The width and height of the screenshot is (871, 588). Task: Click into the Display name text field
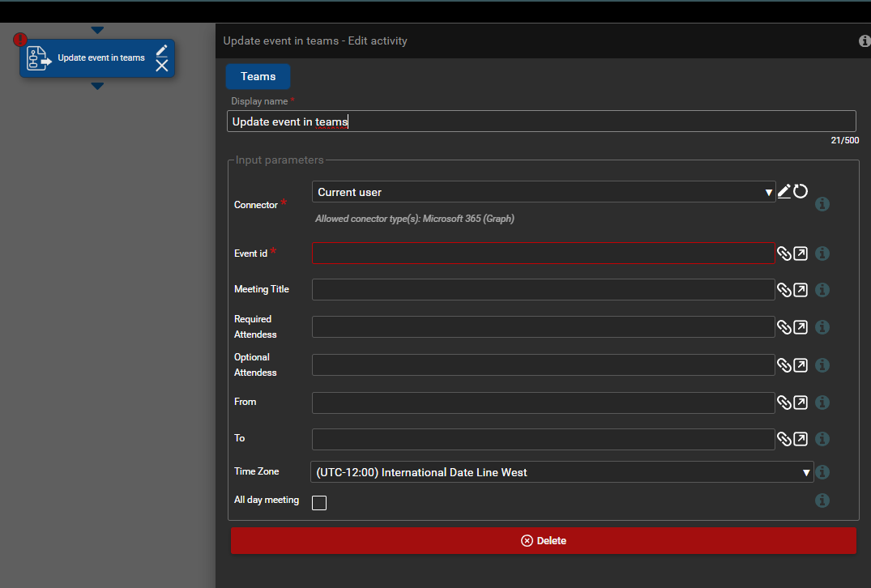[541, 121]
